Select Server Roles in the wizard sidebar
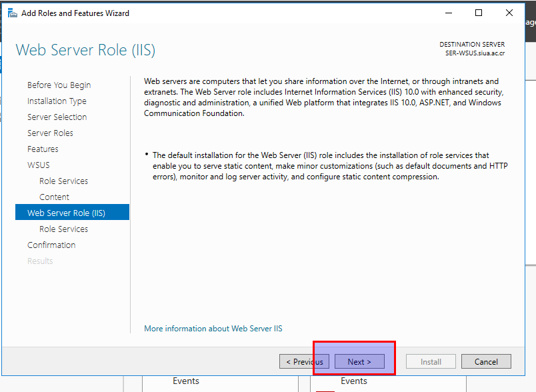The height and width of the screenshot is (392, 536). coord(50,133)
